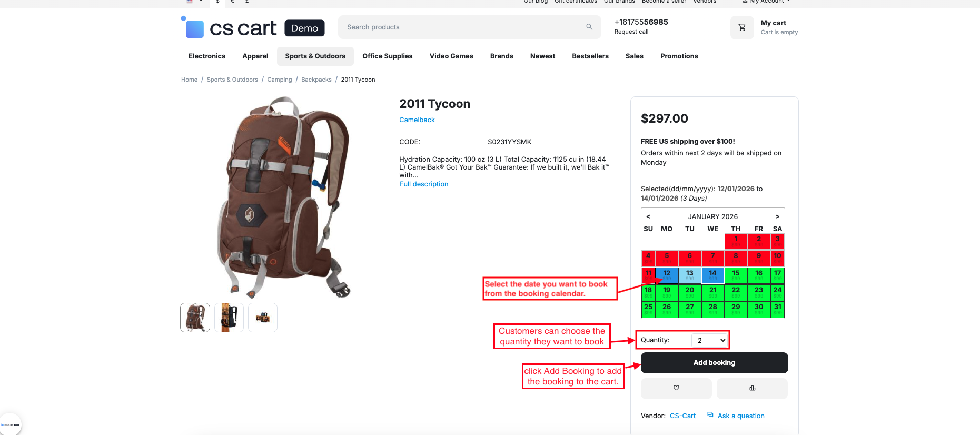Select the second backpack thumbnail image

tap(229, 318)
